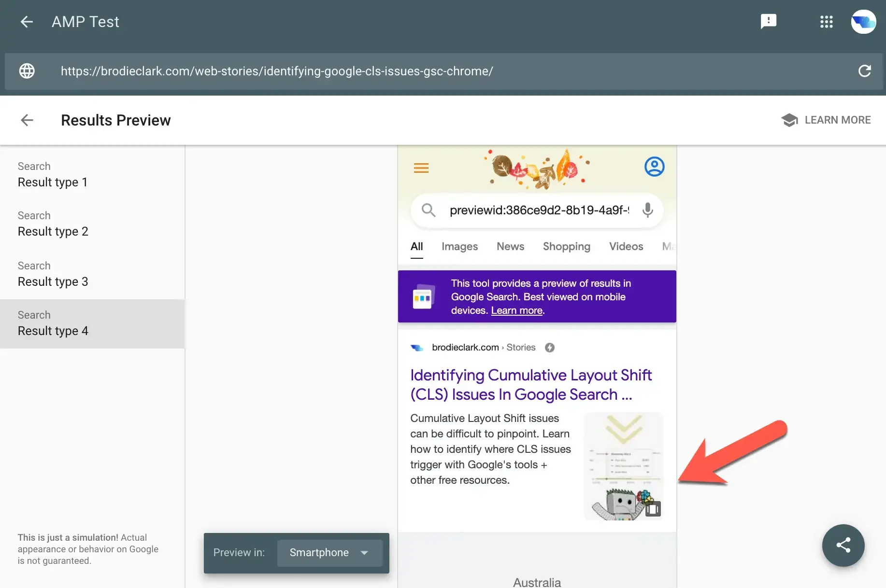Click the feedback icon in the top bar
This screenshot has height=588, width=886.
768,22
